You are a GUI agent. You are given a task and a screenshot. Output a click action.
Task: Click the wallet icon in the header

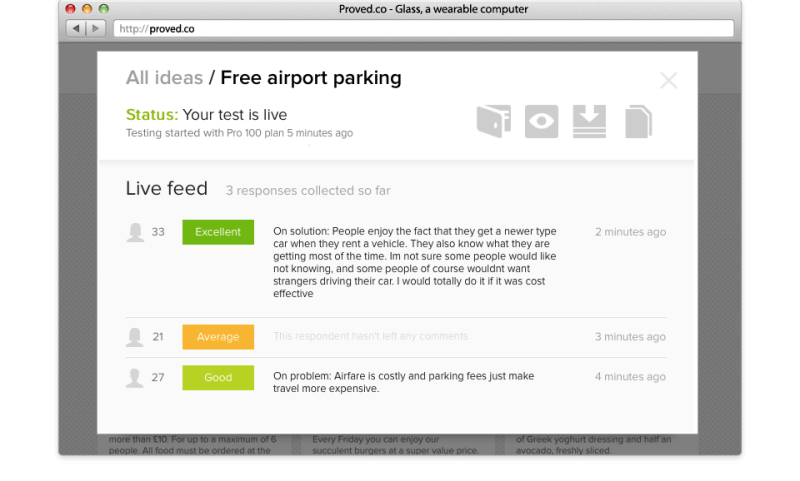[494, 121]
